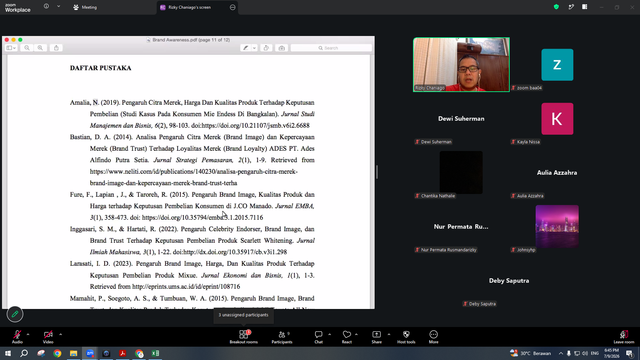
Task: Open meeting info icon near Workplace logo
Action: (46, 7)
